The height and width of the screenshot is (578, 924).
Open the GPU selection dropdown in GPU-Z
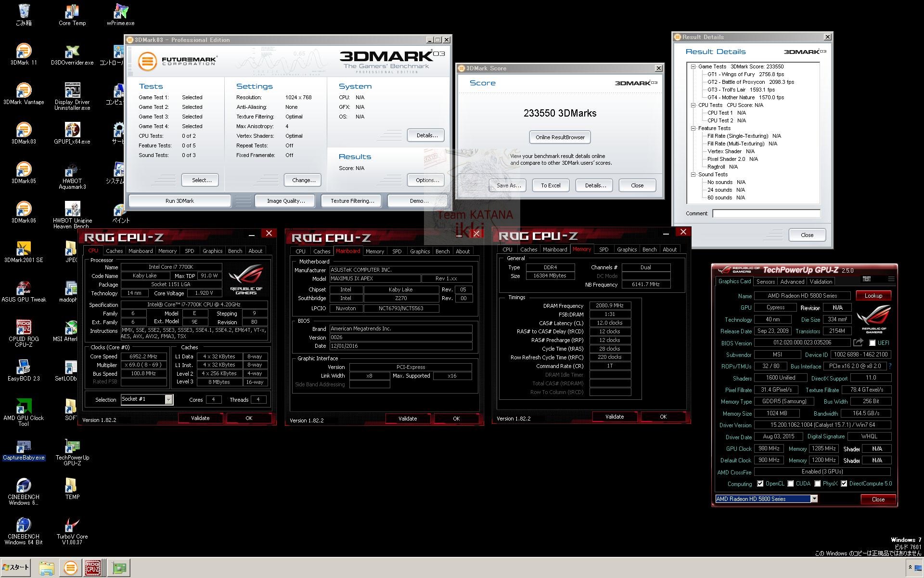tap(814, 499)
